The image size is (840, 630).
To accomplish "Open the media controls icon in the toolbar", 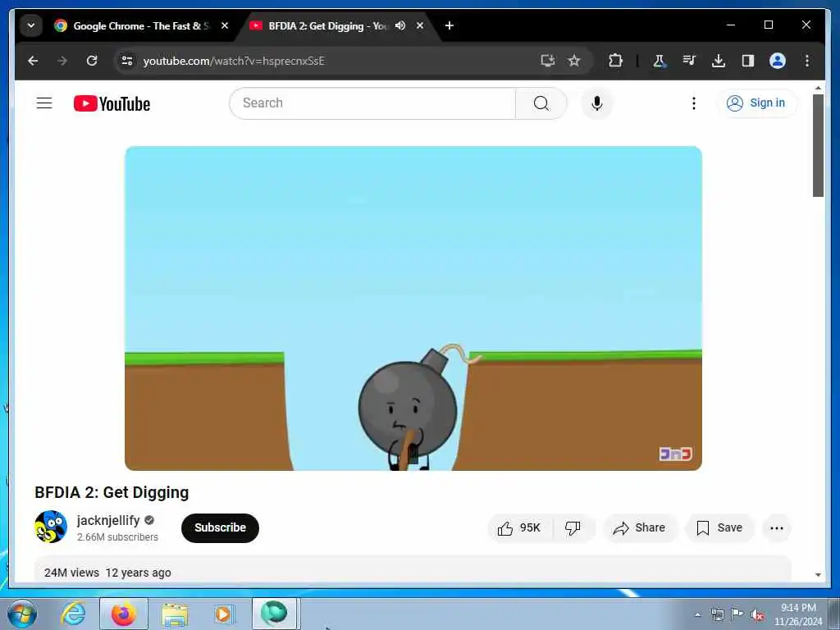I will pyautogui.click(x=689, y=61).
